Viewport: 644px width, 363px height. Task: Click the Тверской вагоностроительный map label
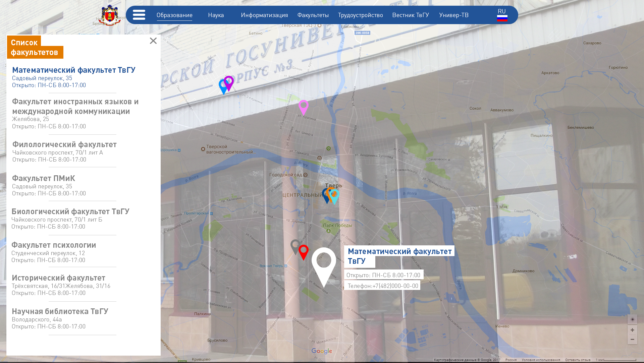[231, 149]
